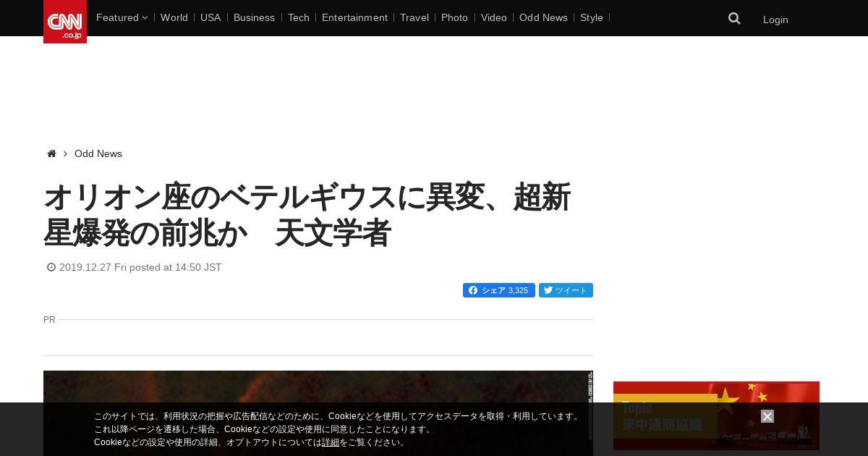Go to the USA section
The width and height of the screenshot is (868, 456).
coord(210,17)
